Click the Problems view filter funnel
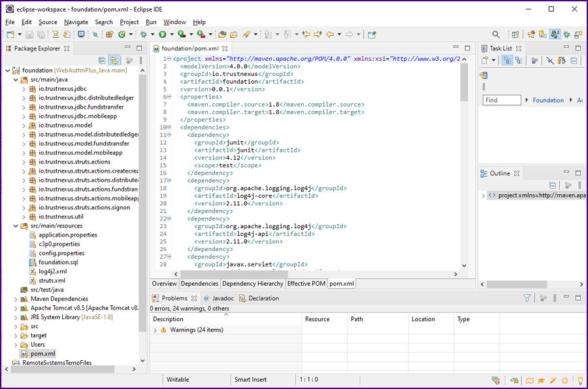The height and width of the screenshot is (389, 588). [x=527, y=298]
